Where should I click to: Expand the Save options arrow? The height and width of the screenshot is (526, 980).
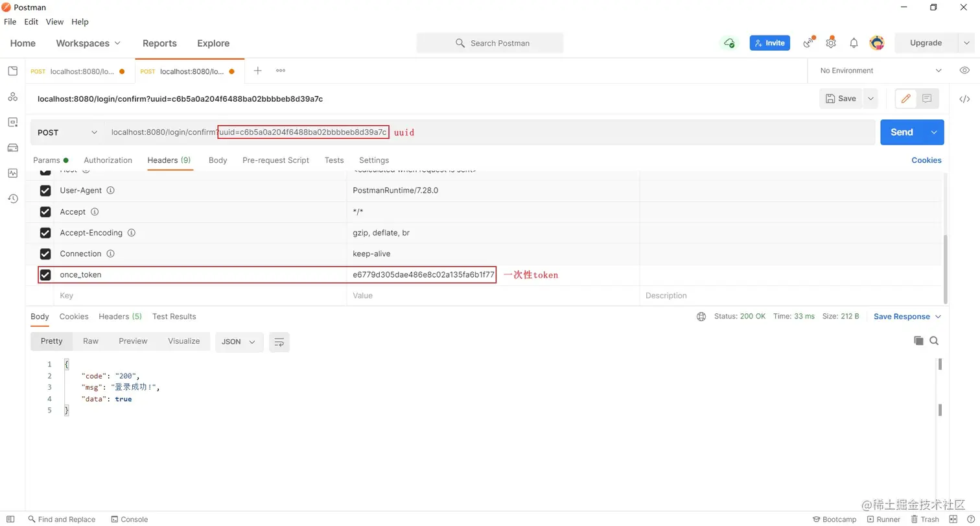click(870, 99)
